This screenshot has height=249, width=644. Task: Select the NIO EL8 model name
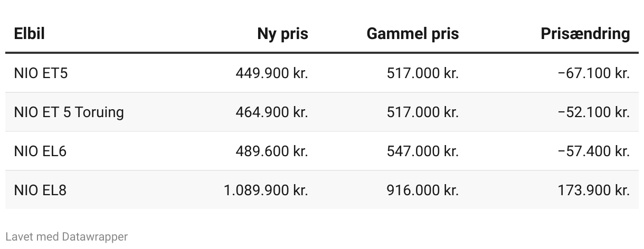click(x=40, y=190)
